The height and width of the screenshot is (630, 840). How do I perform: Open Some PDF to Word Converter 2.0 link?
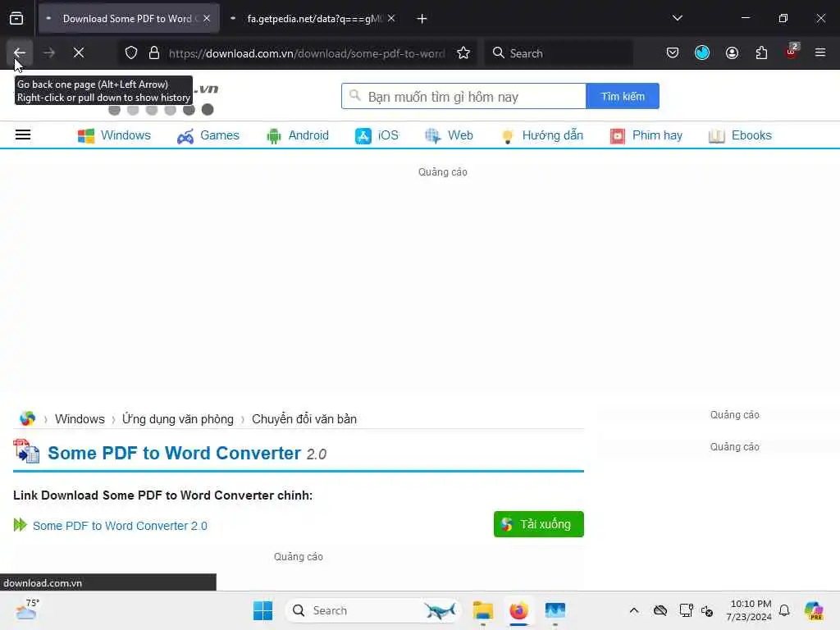click(120, 526)
